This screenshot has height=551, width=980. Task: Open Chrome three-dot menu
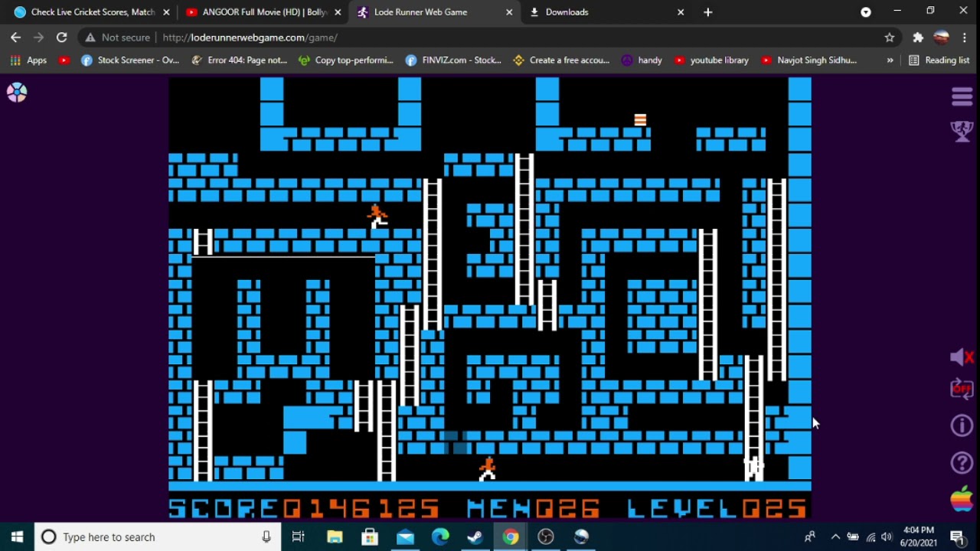(x=965, y=37)
